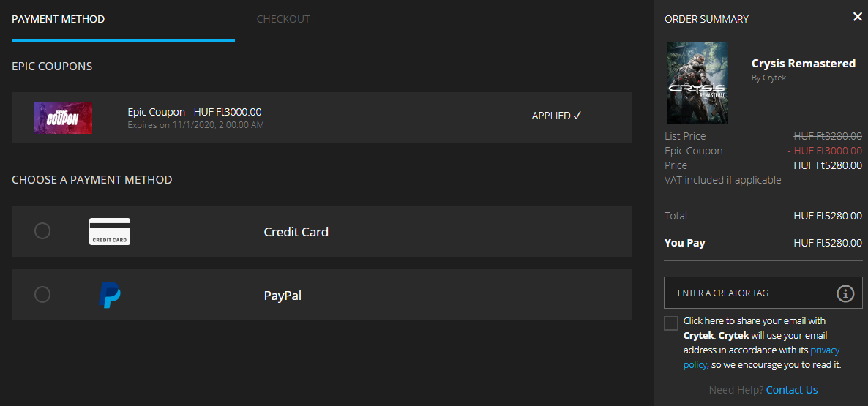The height and width of the screenshot is (406, 868).
Task: Open the Crysis Remastered cover thumbnail
Action: [697, 83]
